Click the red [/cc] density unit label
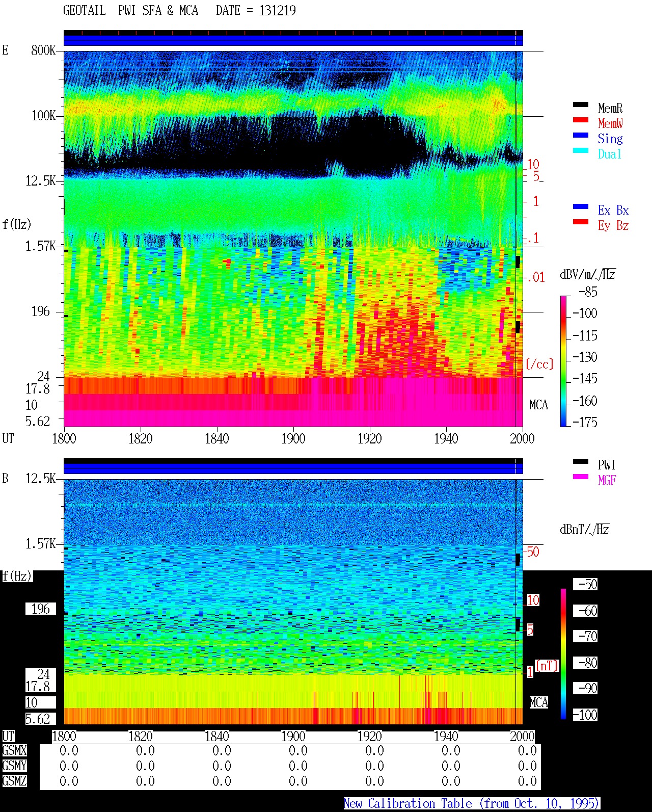 539,364
